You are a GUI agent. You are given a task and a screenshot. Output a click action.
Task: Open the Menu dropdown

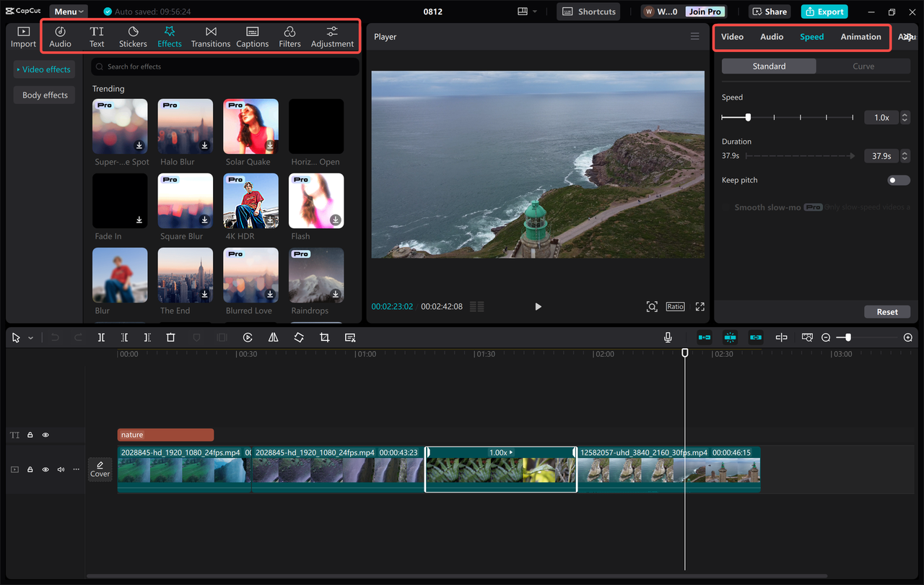(x=68, y=11)
